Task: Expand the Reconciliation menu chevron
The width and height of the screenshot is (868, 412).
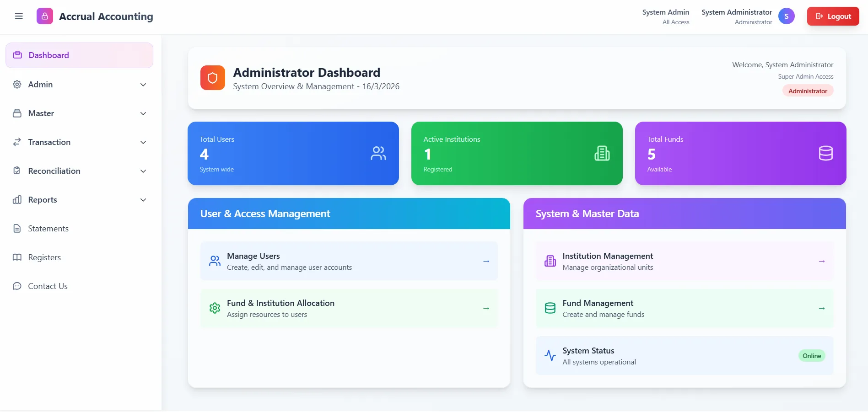Action: pos(143,171)
